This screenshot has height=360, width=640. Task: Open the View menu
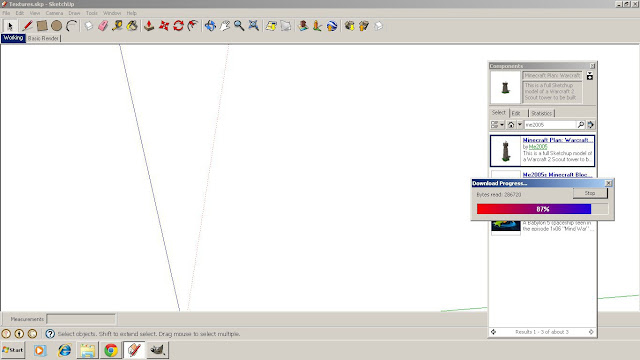[35, 13]
